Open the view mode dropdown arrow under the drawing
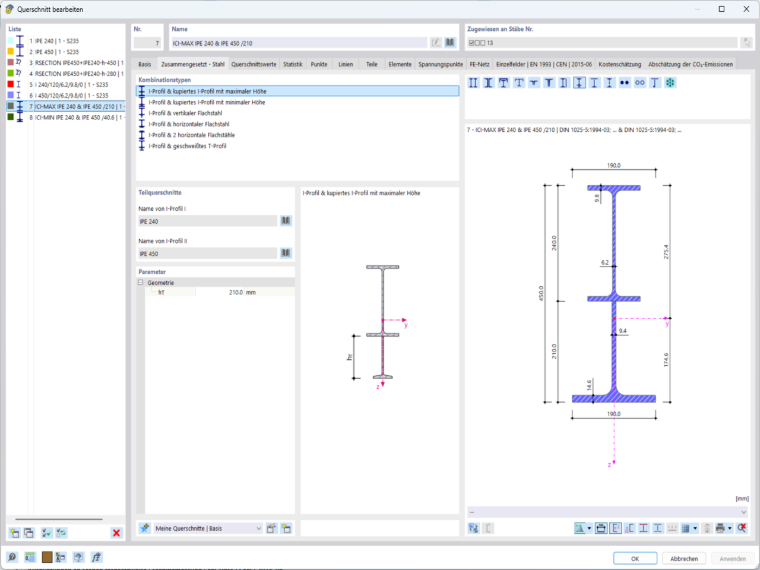760x570 pixels. click(589, 528)
